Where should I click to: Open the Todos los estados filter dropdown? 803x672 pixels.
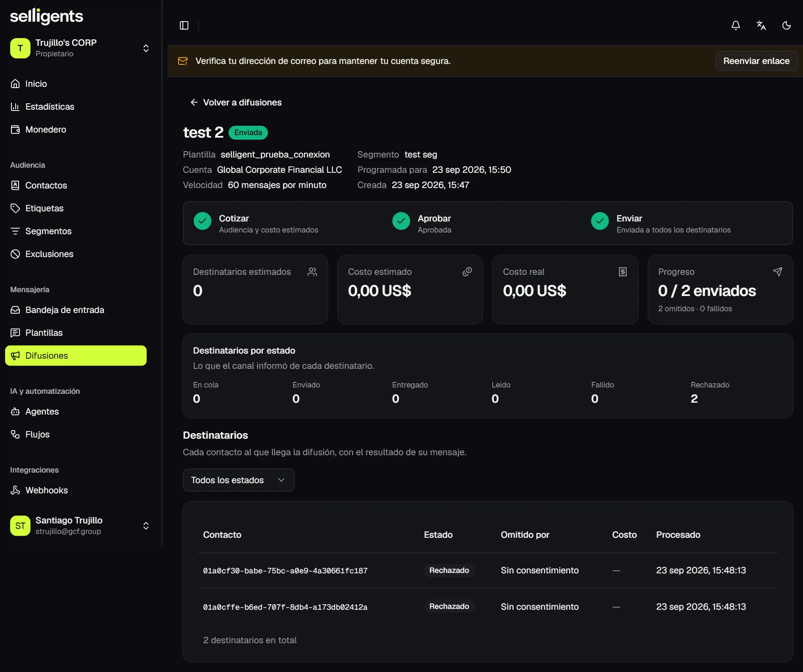(238, 480)
